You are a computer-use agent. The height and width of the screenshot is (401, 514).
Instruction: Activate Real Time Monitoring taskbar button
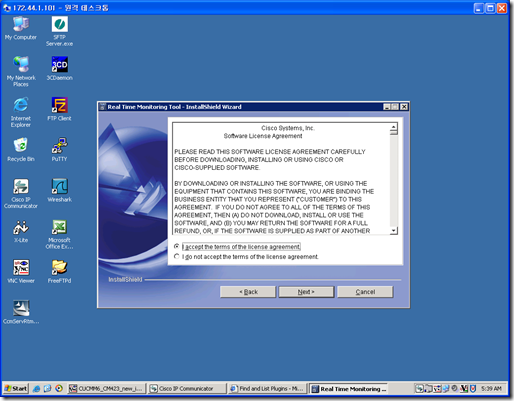click(348, 389)
